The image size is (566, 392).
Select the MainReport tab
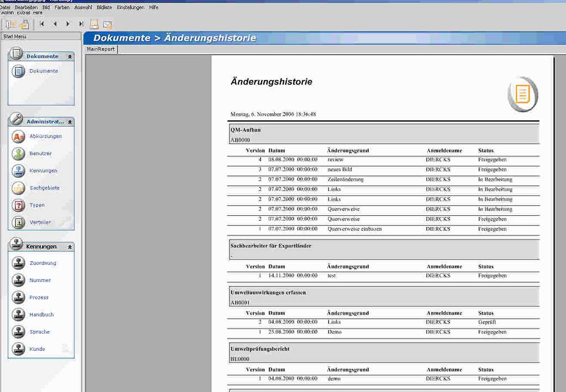pyautogui.click(x=101, y=49)
